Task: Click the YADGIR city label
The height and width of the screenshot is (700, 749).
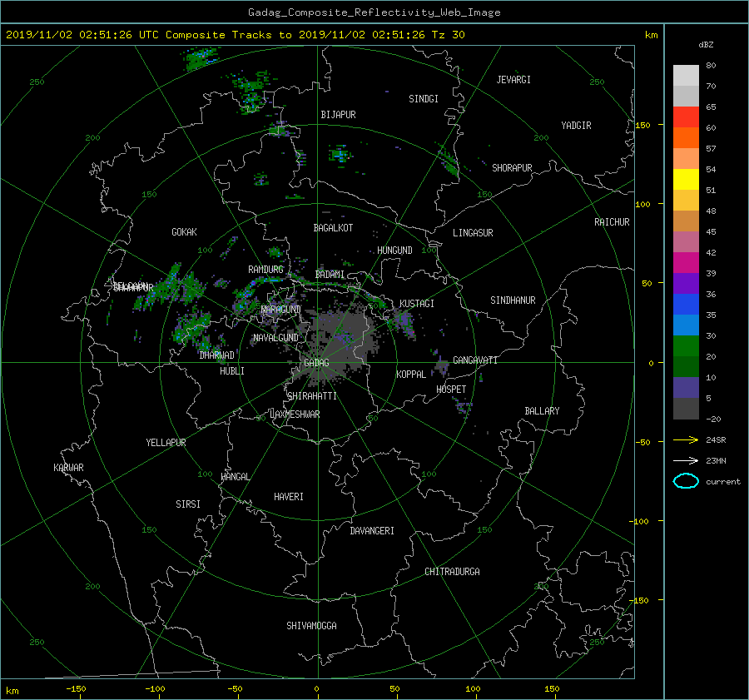Action: pos(576,126)
